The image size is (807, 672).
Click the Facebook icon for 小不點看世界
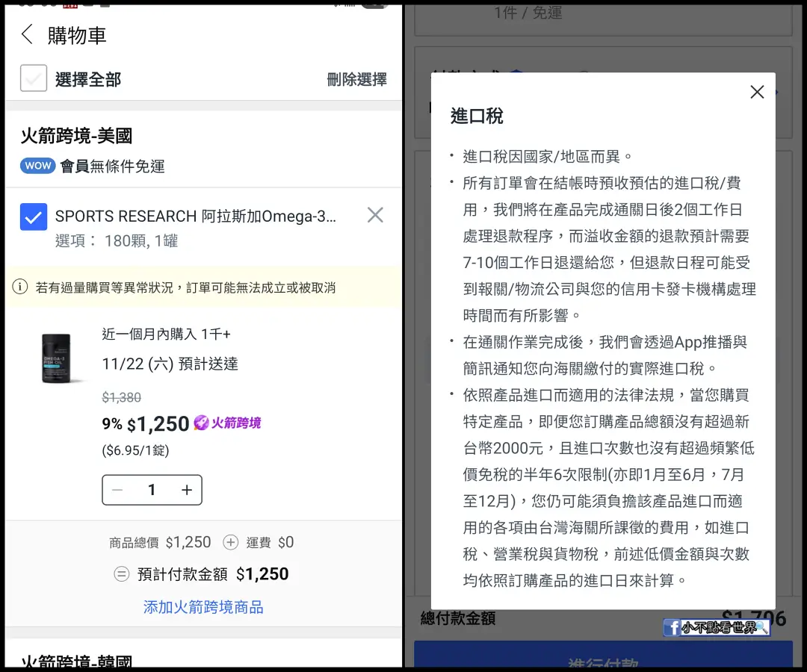pos(672,627)
